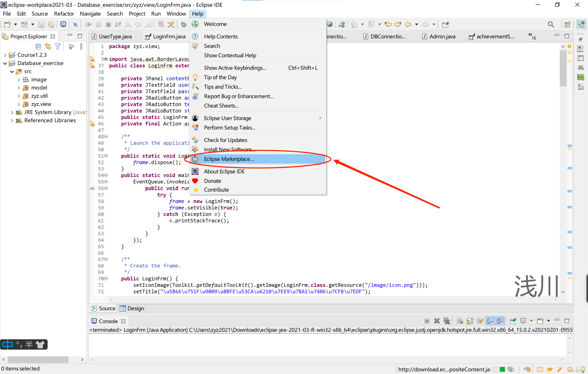
Task: Click the toolbar Search magnifier icon
Action: (x=551, y=25)
